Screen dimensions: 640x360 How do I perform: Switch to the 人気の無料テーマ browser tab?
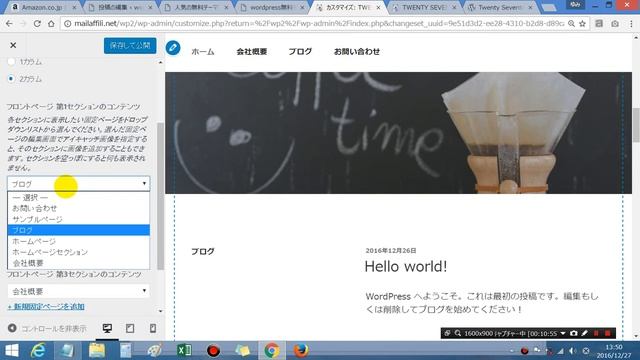point(197,7)
